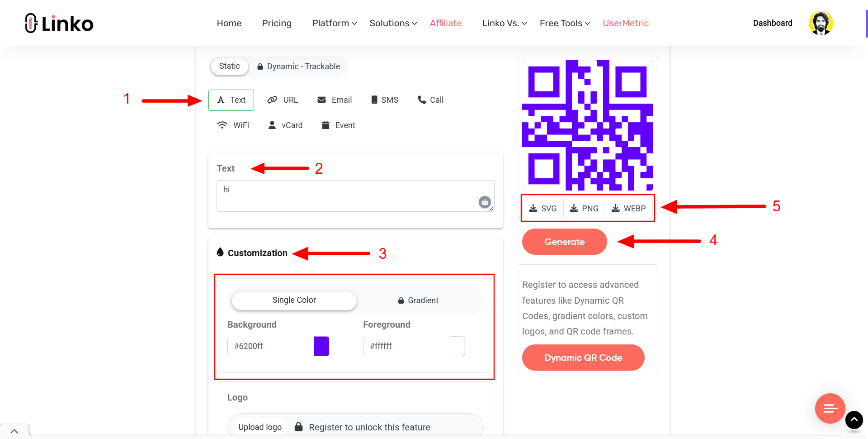Click the caret icon at bottom left
The width and height of the screenshot is (868, 439).
point(14,431)
